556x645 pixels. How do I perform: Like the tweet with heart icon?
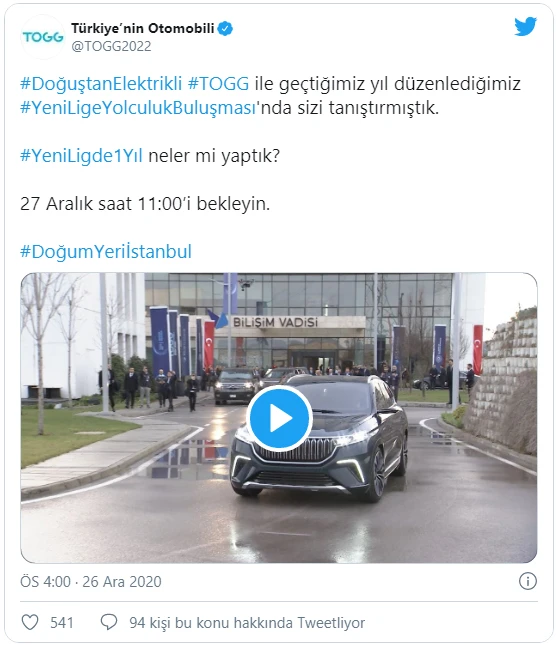[x=30, y=622]
